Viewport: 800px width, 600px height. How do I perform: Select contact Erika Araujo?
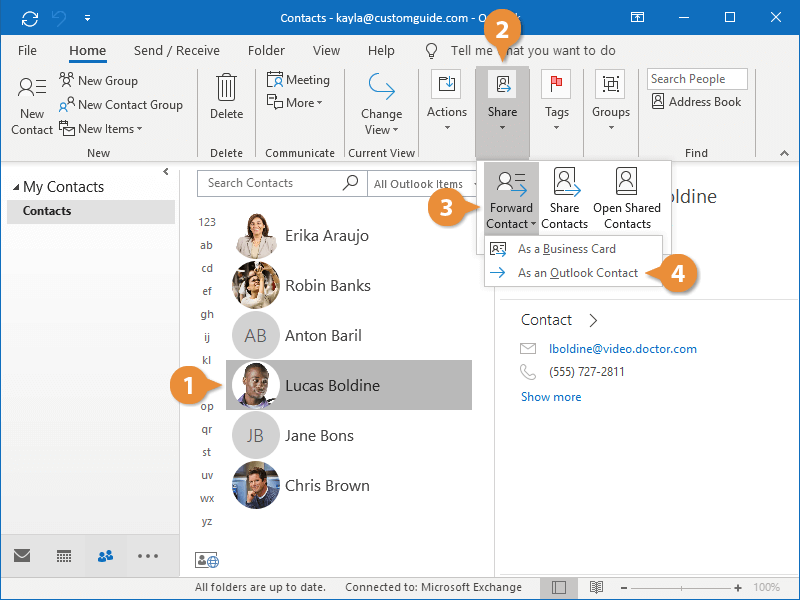349,236
